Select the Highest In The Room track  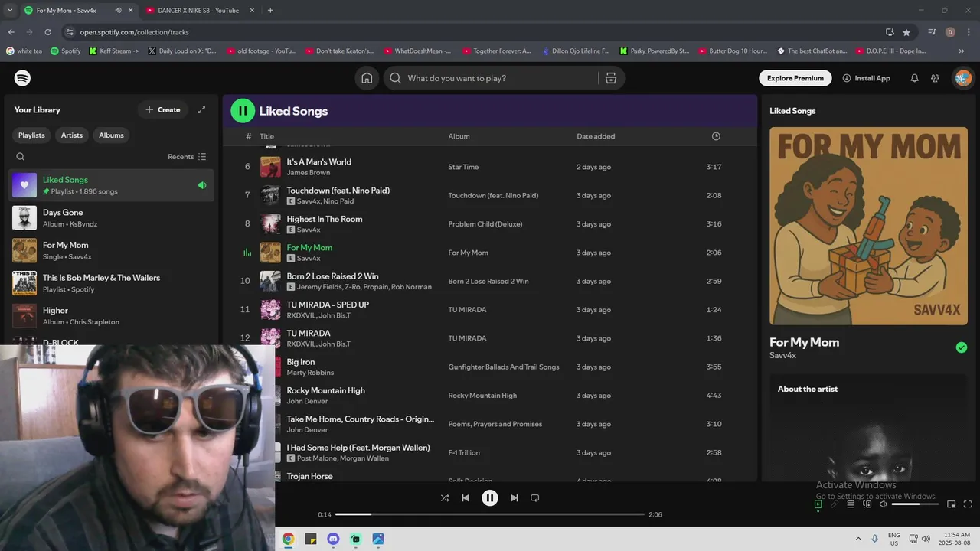(325, 219)
